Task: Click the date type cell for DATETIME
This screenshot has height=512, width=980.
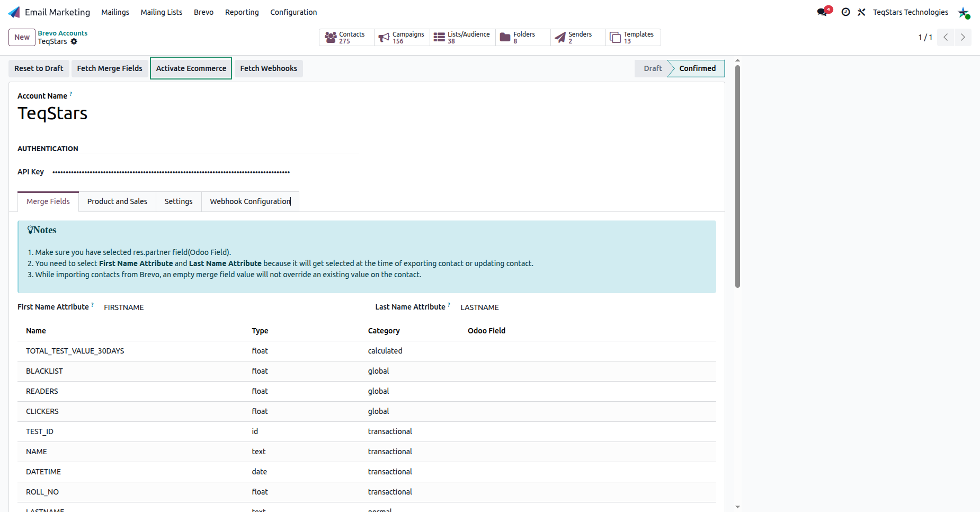Action: click(x=260, y=472)
